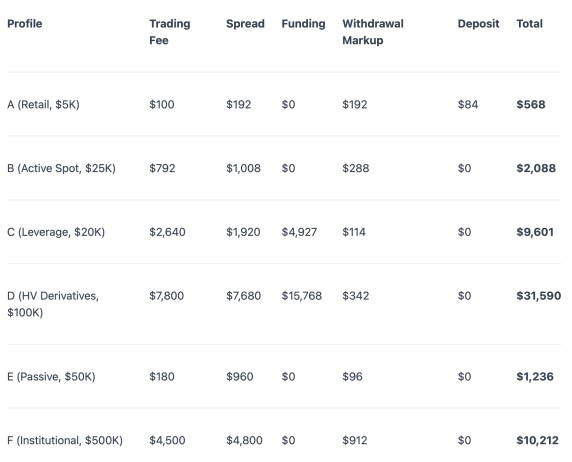Click the Profile column header
The width and height of the screenshot is (572, 462).
tap(25, 24)
